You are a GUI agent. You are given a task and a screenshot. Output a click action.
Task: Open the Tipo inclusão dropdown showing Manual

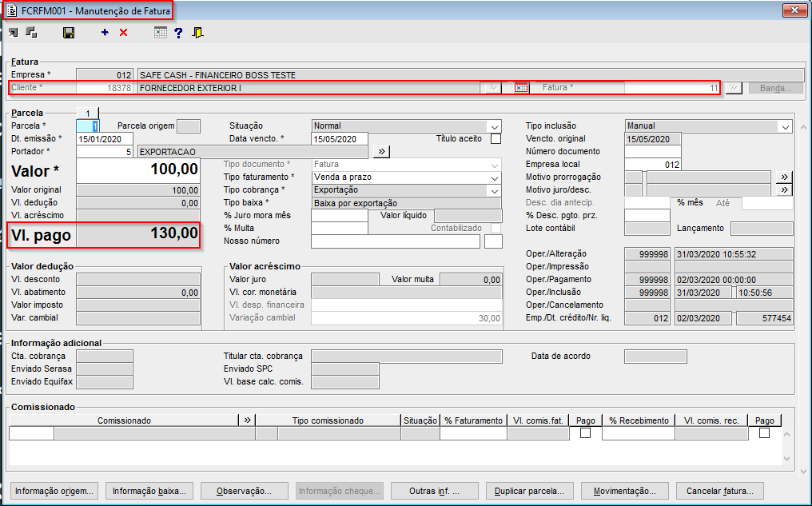tap(786, 126)
